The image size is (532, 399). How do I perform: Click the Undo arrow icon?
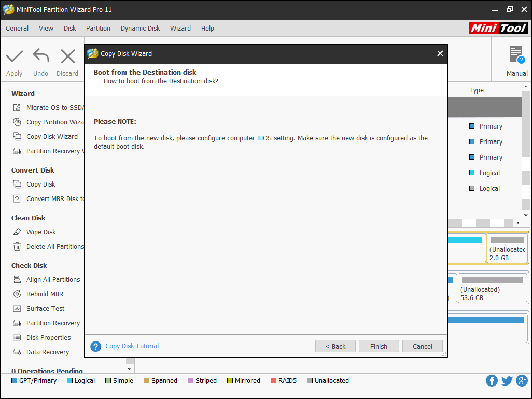coord(41,56)
